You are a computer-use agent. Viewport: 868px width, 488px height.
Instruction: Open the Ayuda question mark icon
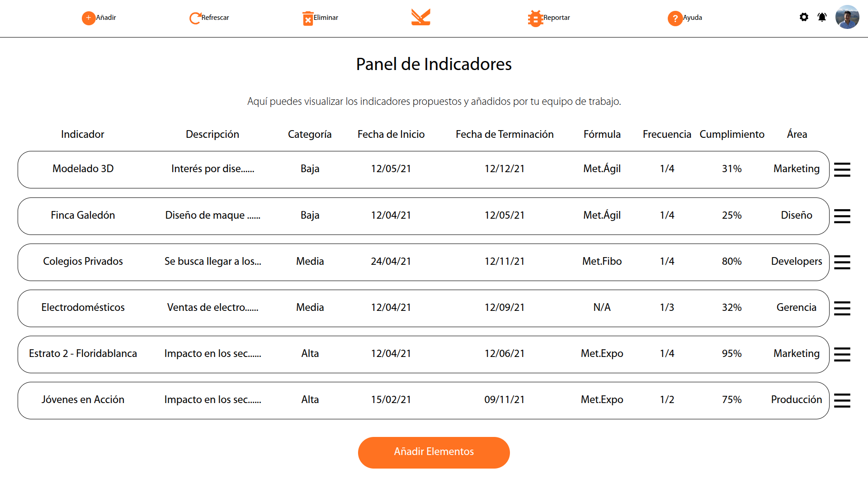pos(675,19)
